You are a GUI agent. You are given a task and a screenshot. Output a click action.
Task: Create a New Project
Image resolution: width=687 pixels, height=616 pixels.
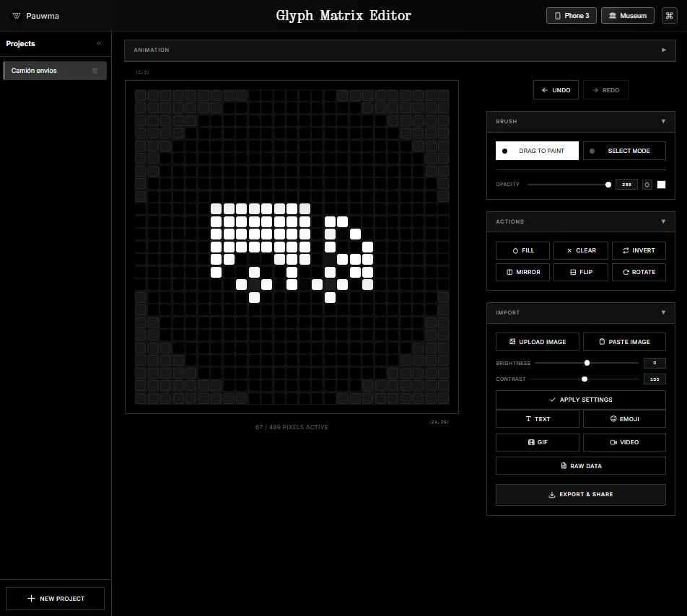(x=56, y=599)
